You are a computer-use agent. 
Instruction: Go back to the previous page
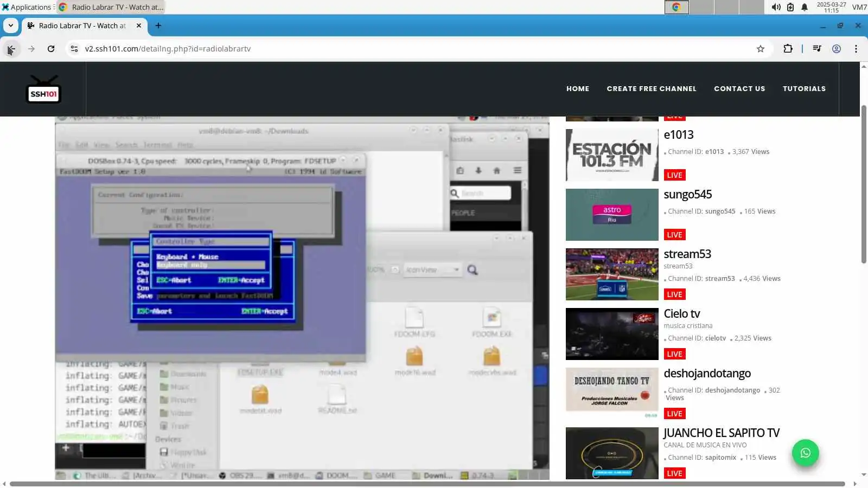[x=11, y=49]
